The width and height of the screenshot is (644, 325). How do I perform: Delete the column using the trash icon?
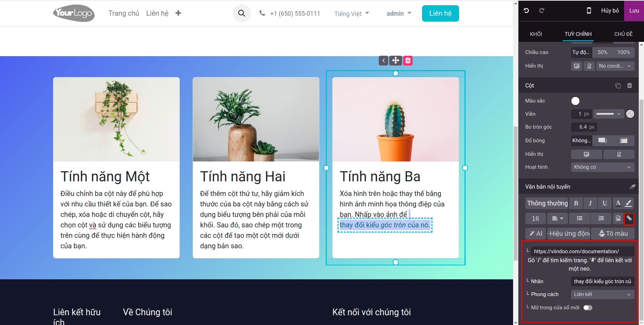pos(630,85)
